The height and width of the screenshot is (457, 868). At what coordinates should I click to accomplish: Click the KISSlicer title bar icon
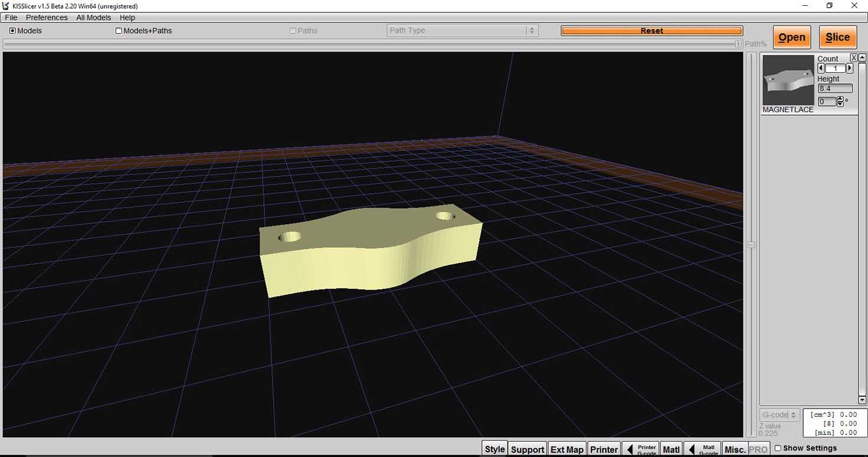click(6, 6)
